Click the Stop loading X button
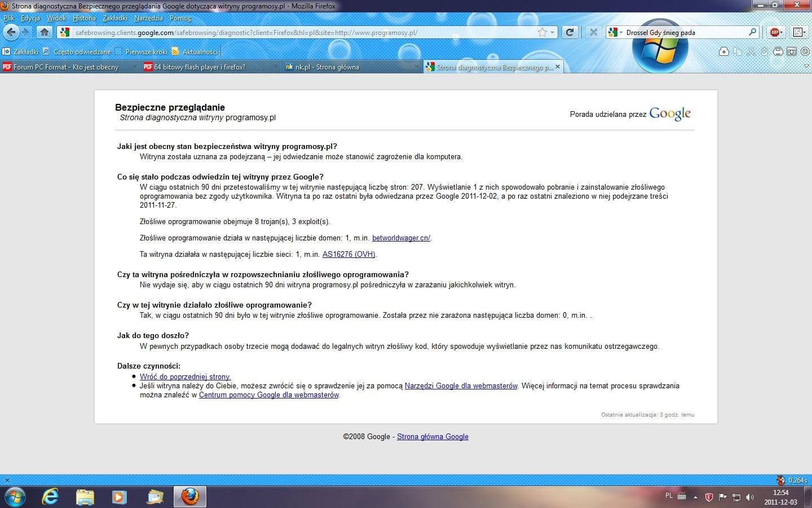812x508 pixels. (x=593, y=32)
